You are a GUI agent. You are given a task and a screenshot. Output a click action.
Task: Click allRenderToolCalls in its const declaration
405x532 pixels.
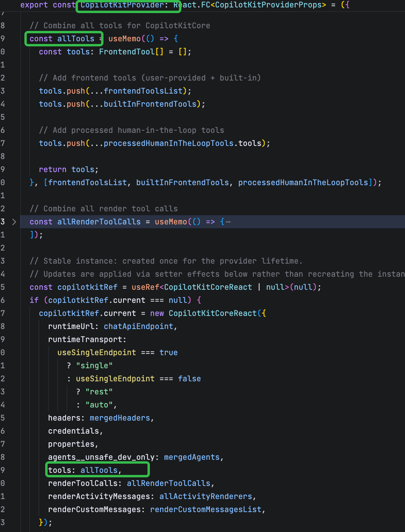point(99,222)
